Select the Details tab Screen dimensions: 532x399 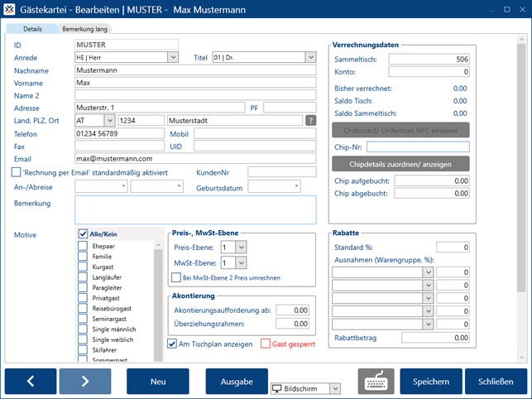tap(32, 29)
